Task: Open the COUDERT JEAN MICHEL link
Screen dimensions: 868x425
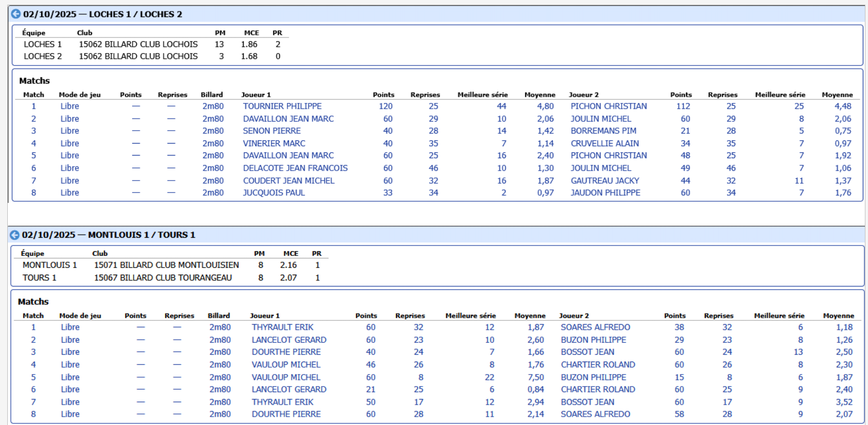Action: 288,181
